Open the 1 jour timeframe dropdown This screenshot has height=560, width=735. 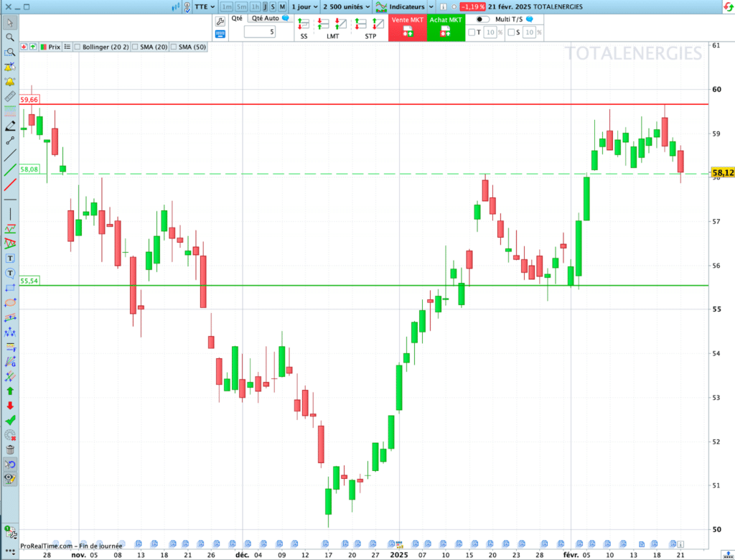304,6
